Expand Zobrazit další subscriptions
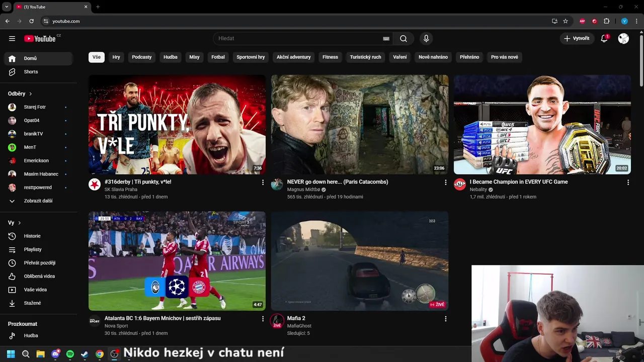644x362 pixels. click(38, 201)
